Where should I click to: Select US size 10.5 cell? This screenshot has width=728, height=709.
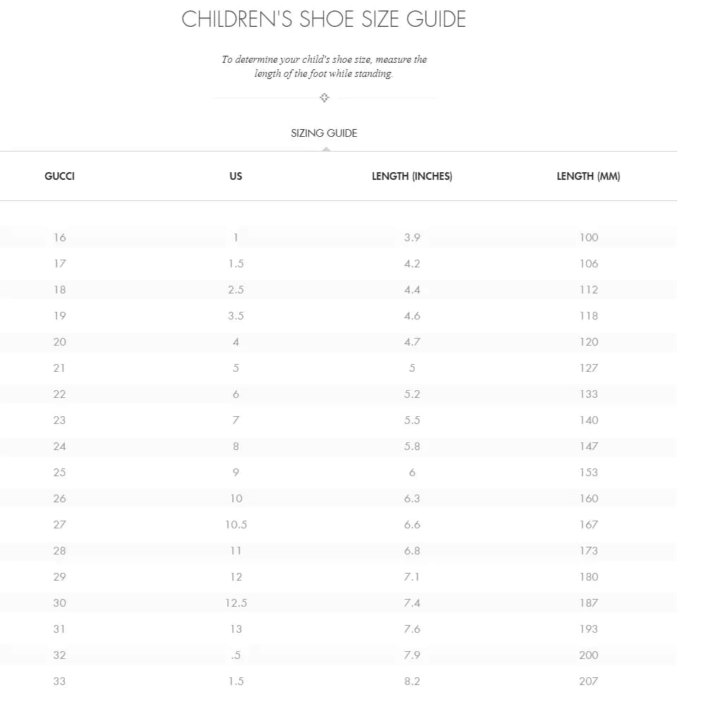tap(236, 524)
